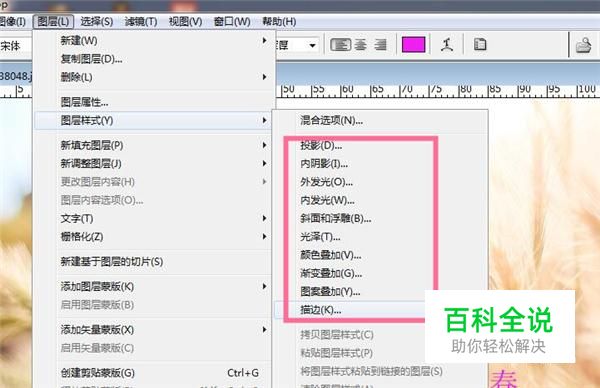Click the 图层(L) menu
Screen dimensions: 600x388
point(53,21)
